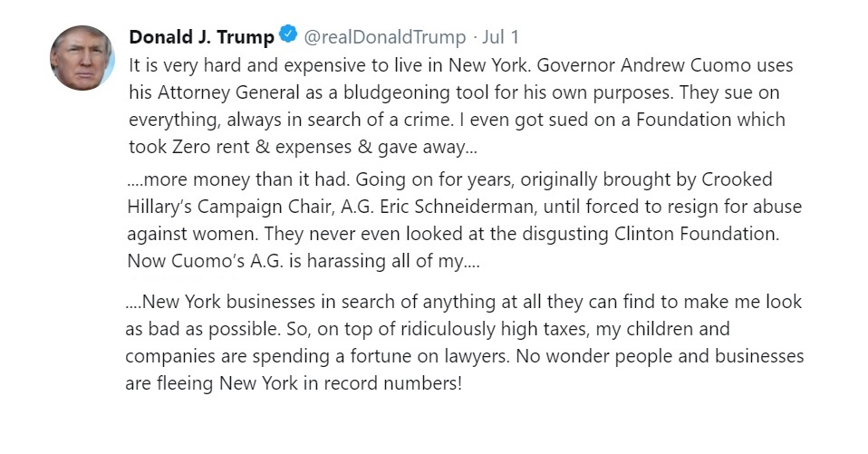Click the line mentioning ridiculously high taxes
The height and width of the screenshot is (454, 868).
point(428,329)
